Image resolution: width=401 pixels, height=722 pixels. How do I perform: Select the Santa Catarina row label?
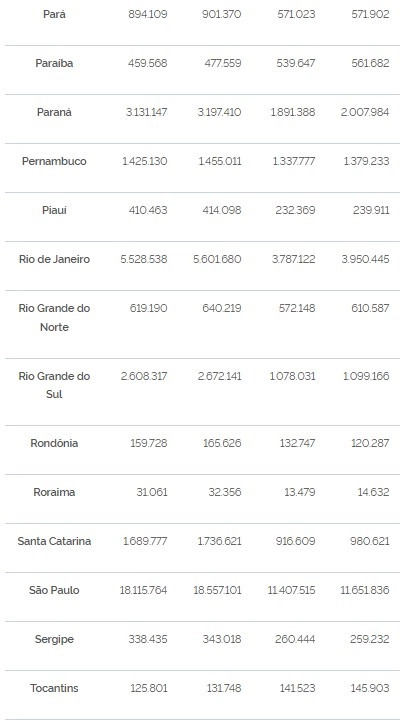coord(54,542)
